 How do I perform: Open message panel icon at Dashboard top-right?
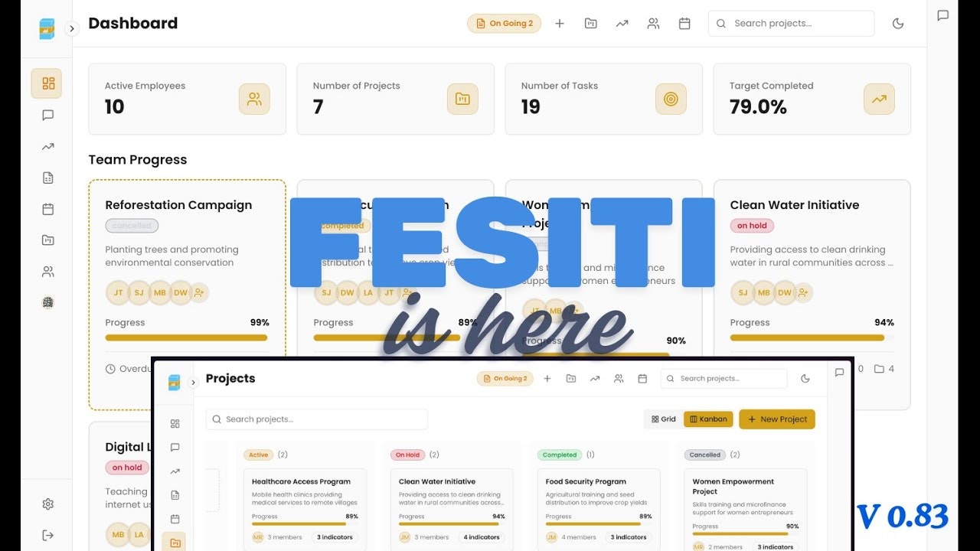943,15
